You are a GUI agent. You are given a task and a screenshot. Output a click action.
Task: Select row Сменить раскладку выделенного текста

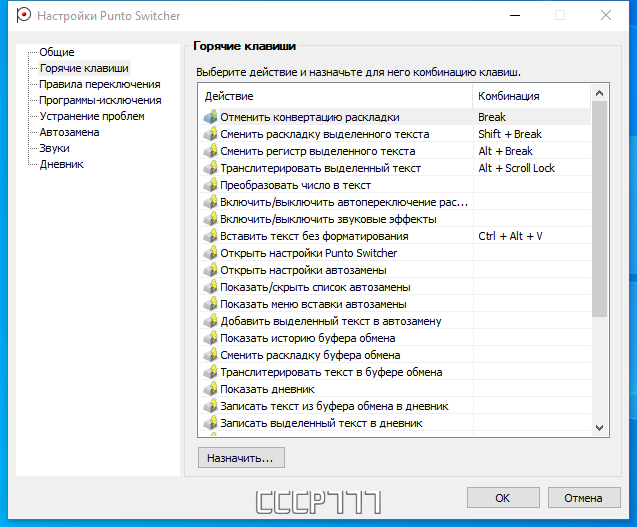click(x=395, y=134)
